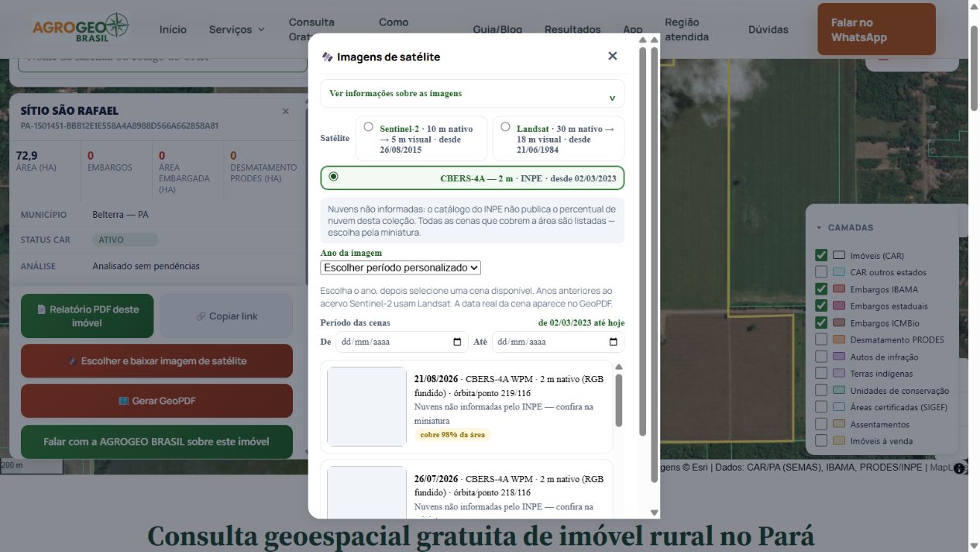Click Escolher e baixar imagem de satélite

156,361
